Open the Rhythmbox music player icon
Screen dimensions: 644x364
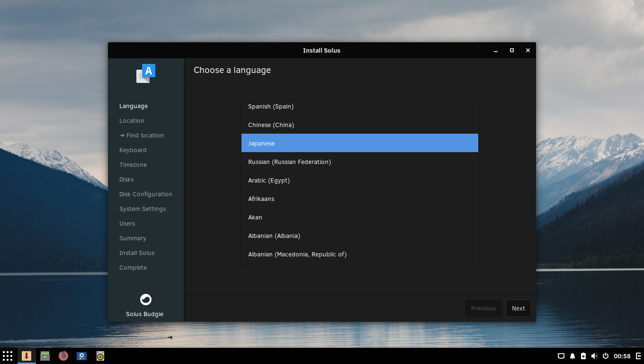point(100,355)
